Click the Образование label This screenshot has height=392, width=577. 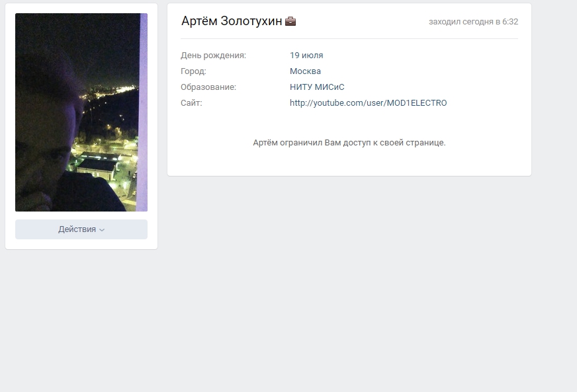point(208,87)
